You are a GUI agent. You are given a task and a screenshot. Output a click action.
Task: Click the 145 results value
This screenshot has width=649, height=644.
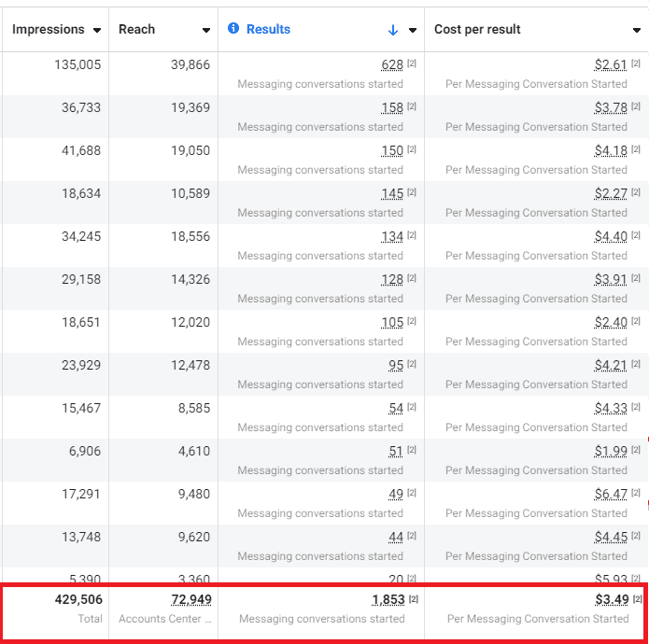(x=392, y=194)
